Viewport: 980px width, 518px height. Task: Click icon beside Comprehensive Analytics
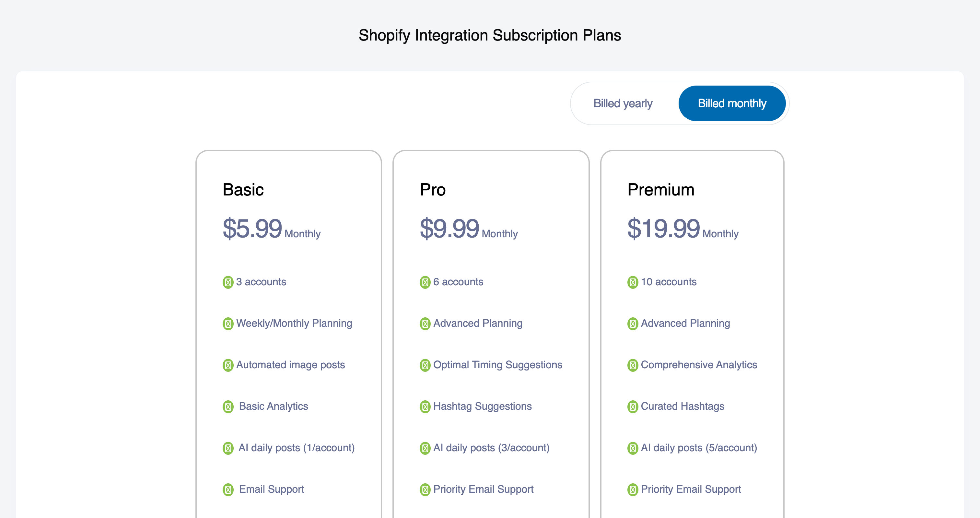633,365
